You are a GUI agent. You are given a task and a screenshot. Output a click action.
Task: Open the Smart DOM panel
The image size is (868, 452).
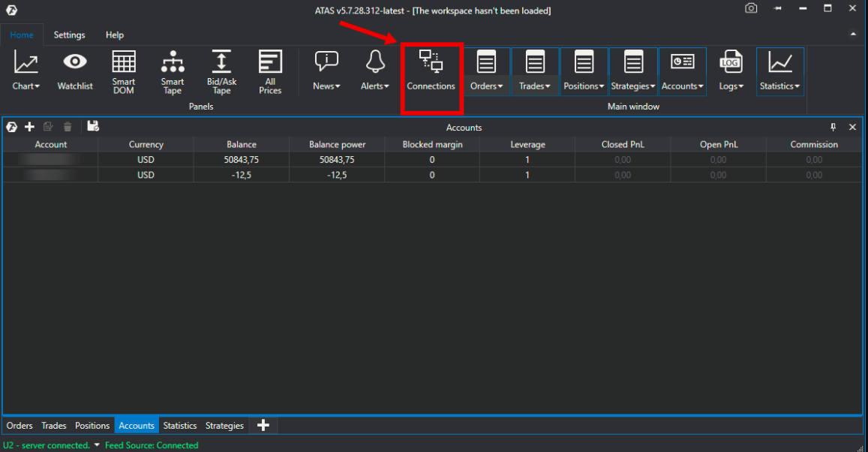click(124, 72)
